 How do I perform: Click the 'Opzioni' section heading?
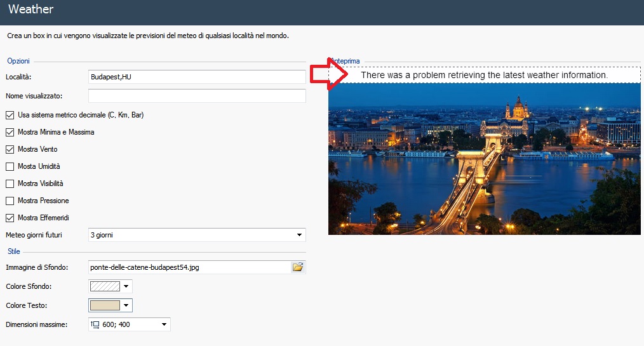pyautogui.click(x=18, y=61)
